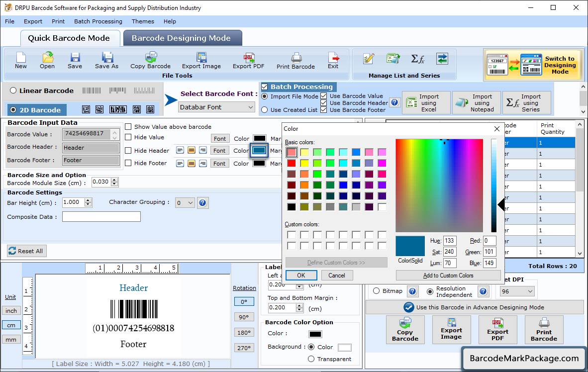Pick the red basic color swatch

(x=292, y=163)
